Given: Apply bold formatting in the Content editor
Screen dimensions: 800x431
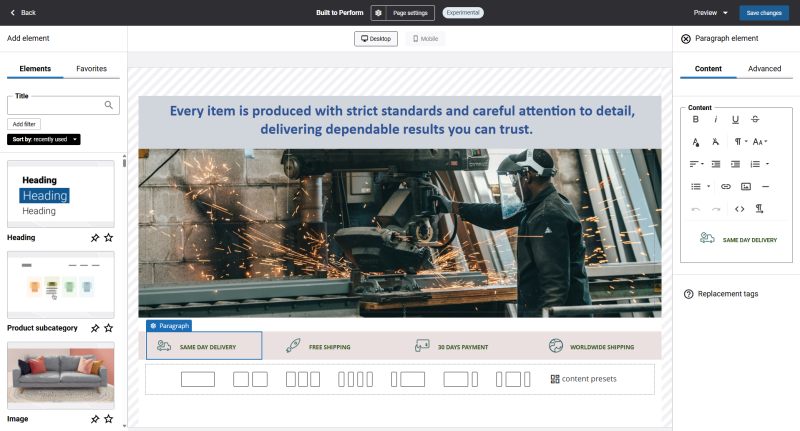Looking at the screenshot, I should click(695, 119).
